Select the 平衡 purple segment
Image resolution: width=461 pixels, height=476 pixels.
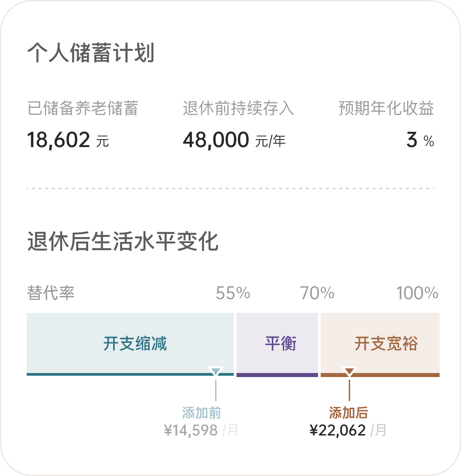tap(277, 344)
